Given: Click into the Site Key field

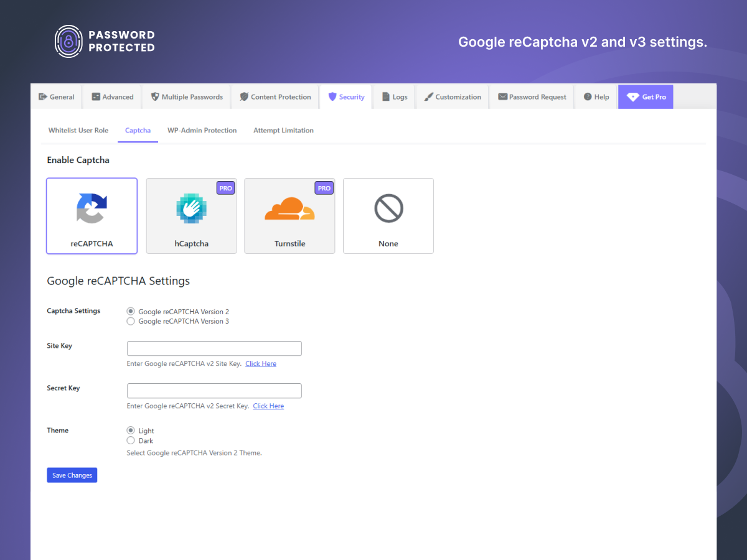Looking at the screenshot, I should pos(214,348).
